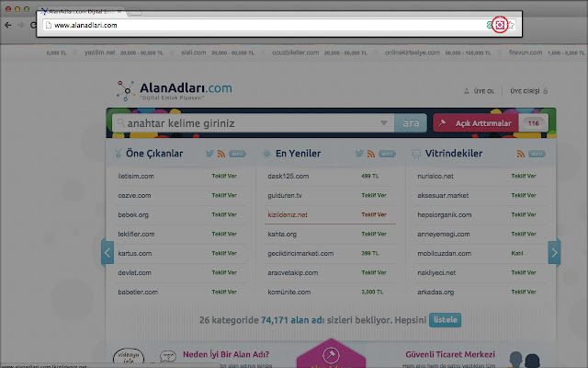Screen dimensions: 588x368
Task: Click Teklif Ver for babetler.com
Action: pos(224,292)
